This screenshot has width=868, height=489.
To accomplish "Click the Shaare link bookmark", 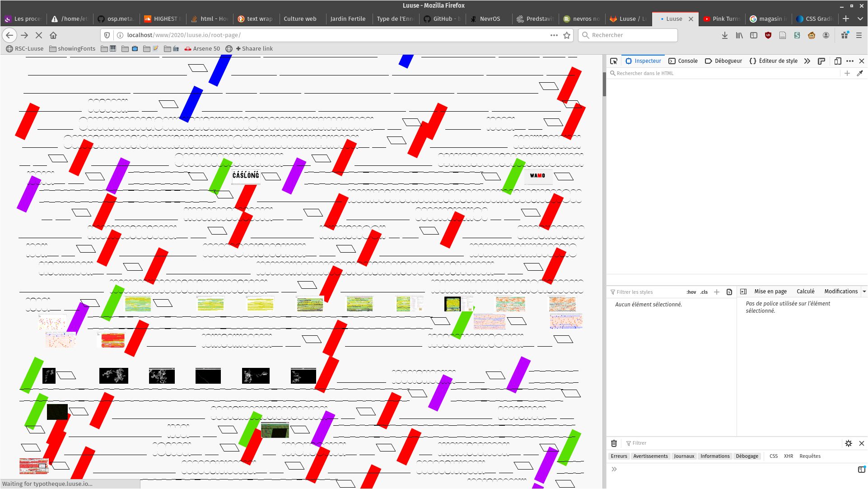I will [x=254, y=49].
